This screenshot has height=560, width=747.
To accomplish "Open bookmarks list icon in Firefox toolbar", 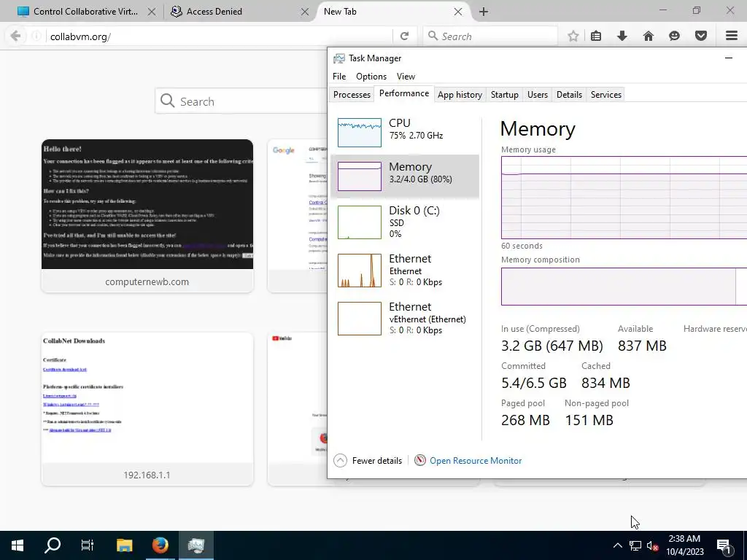I will coord(596,36).
